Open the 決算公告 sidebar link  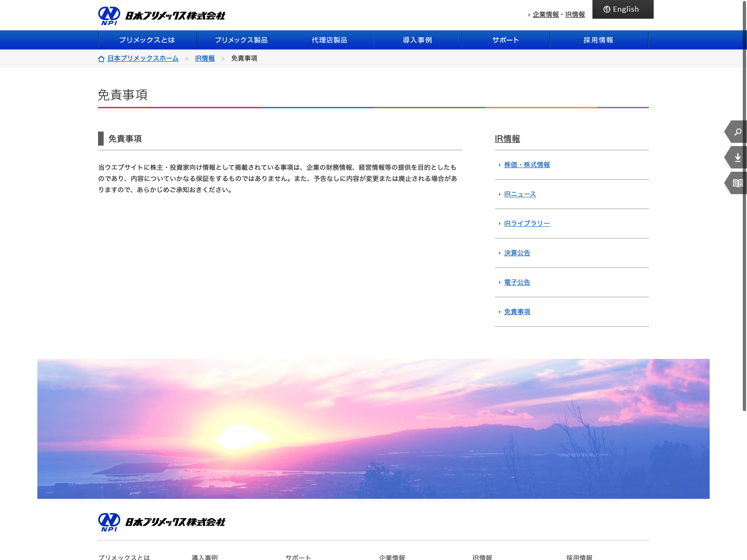(517, 253)
